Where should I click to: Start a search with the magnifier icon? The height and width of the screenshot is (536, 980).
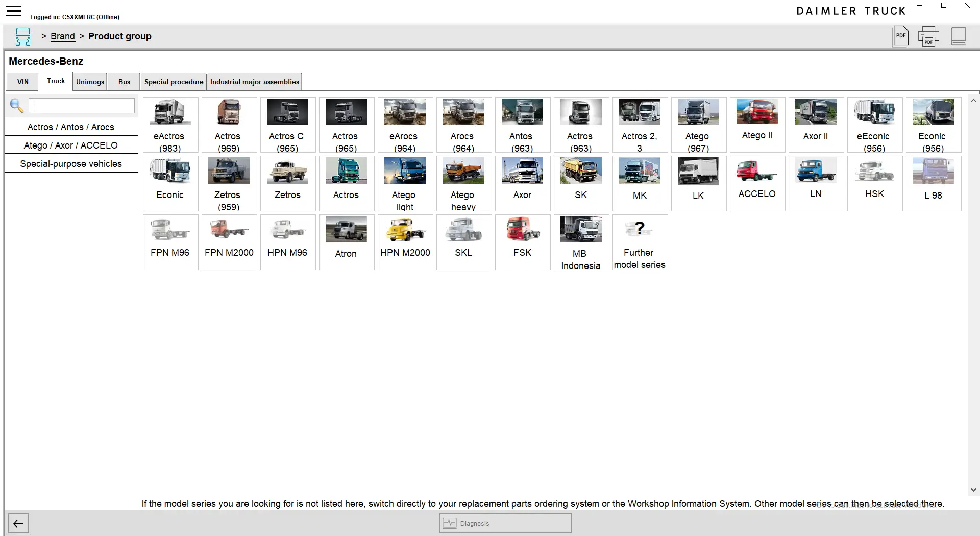[x=16, y=106]
